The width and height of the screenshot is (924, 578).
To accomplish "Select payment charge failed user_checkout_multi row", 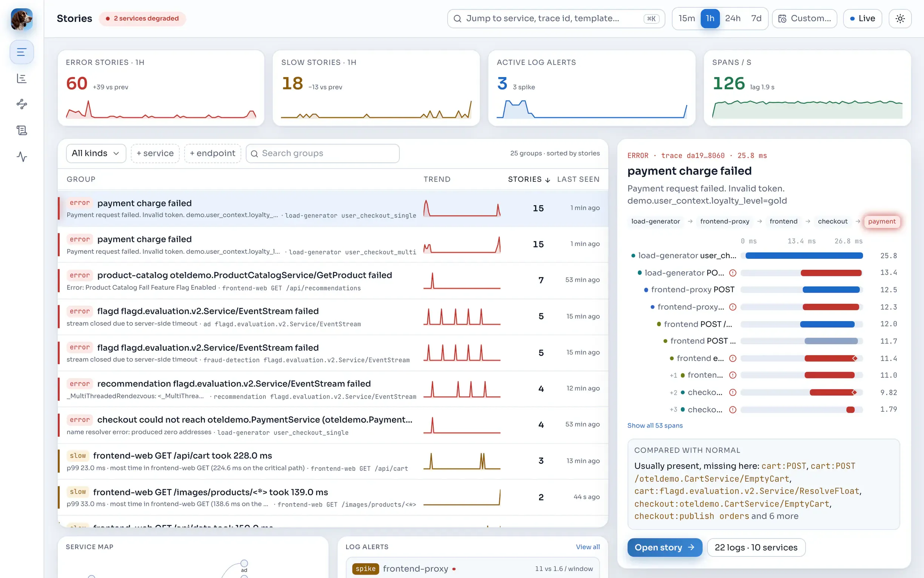I will coord(333,245).
